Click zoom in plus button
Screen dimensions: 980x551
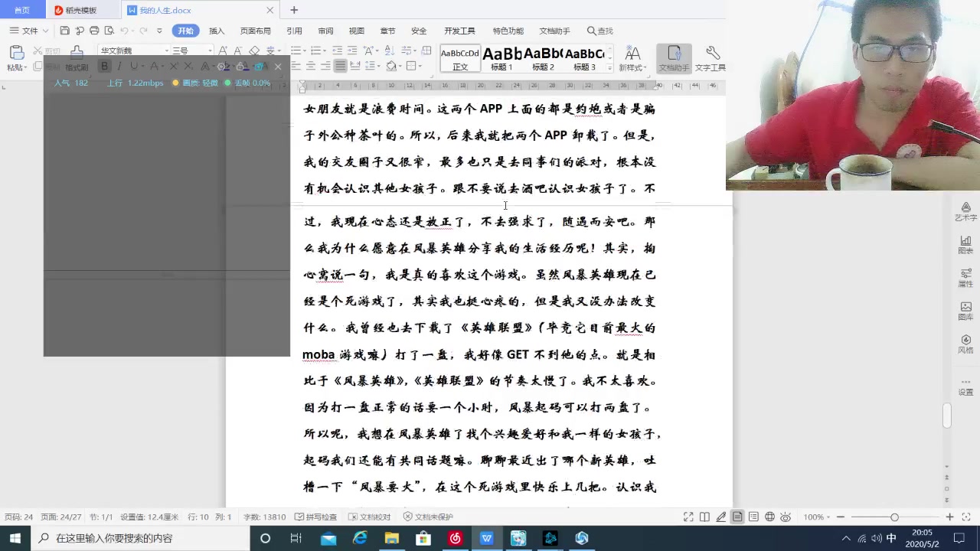(949, 517)
